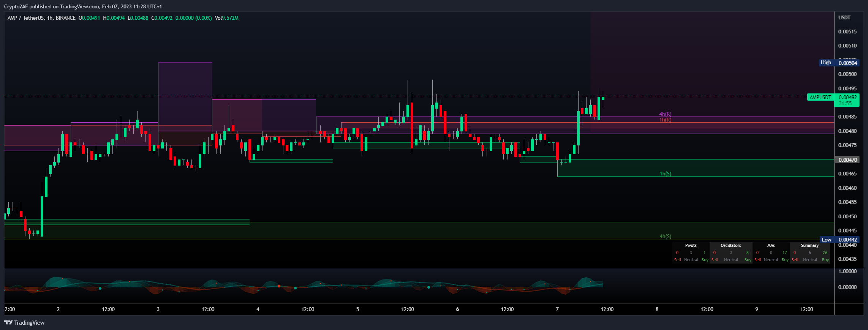Click the 1.00000 oscillator scale label
This screenshot has width=868, height=330.
[x=847, y=271]
